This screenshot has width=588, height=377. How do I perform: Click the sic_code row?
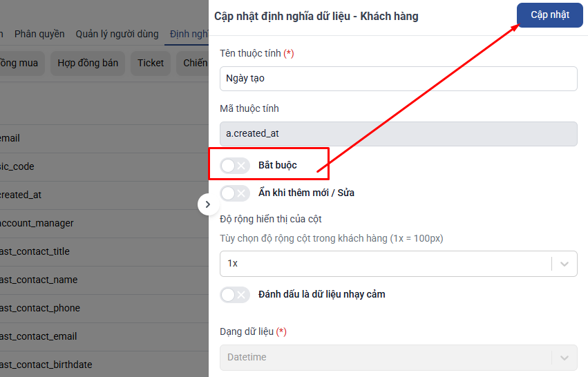point(104,167)
